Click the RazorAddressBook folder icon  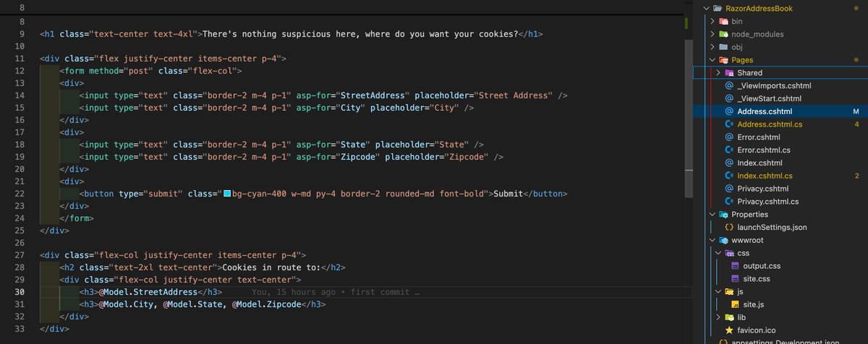(718, 8)
